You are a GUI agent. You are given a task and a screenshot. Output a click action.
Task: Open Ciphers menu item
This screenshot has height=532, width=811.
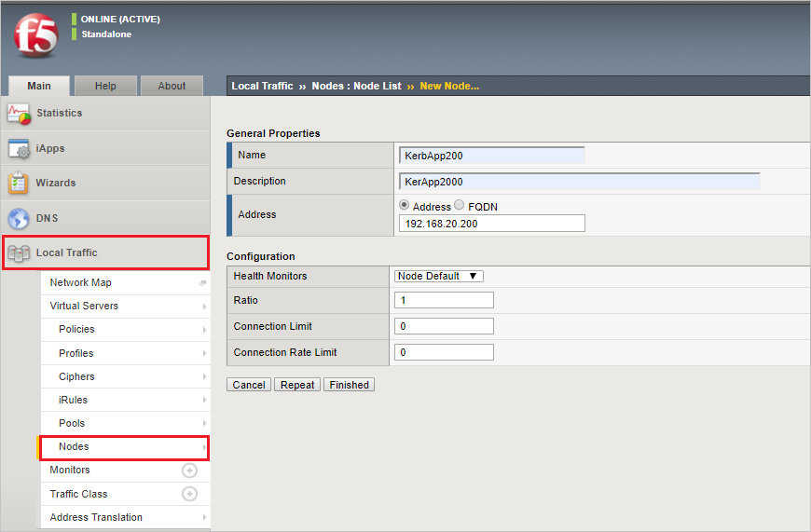pos(126,376)
